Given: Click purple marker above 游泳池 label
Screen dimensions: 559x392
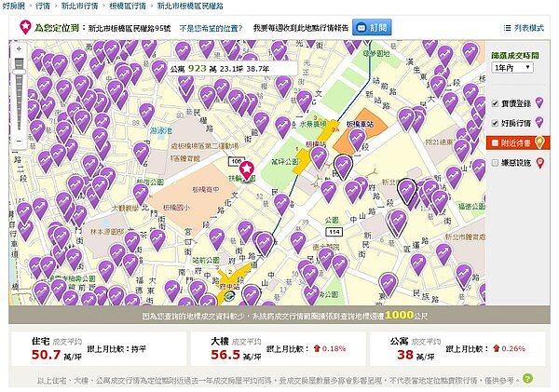Looking at the screenshot, I should tap(146, 113).
